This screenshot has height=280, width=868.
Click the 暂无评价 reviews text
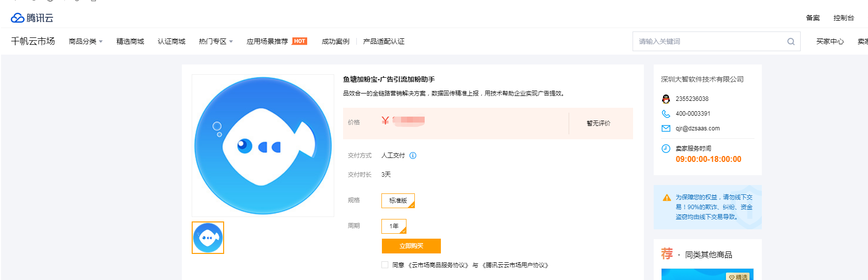599,124
